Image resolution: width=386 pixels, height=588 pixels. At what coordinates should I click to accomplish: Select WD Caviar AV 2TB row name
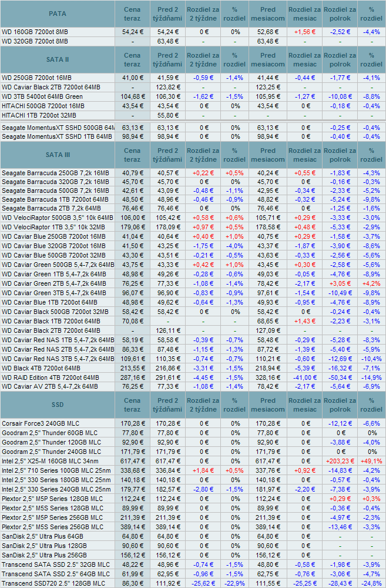pyautogui.click(x=50, y=386)
